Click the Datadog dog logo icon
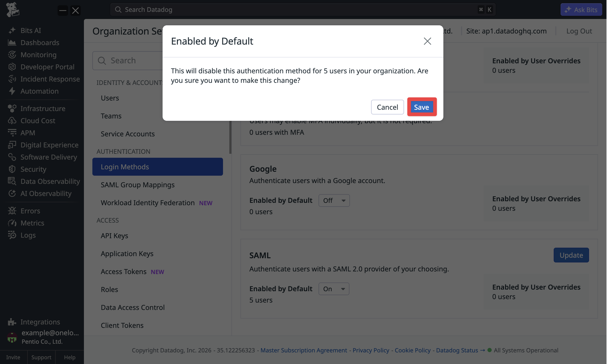This screenshot has width=607, height=364. click(x=13, y=10)
